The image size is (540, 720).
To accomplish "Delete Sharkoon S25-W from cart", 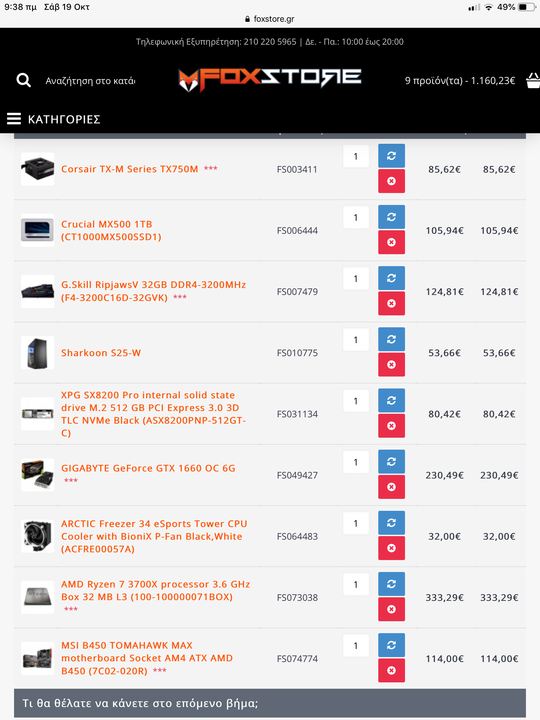I will [391, 364].
